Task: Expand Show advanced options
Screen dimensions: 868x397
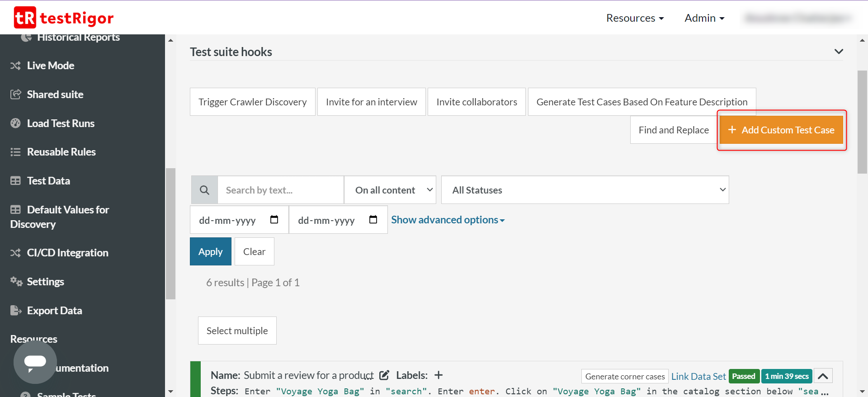Action: (448, 220)
